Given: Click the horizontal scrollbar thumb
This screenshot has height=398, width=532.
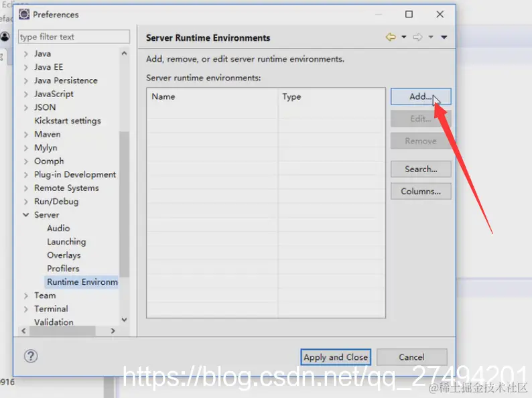Looking at the screenshot, I should pos(62,331).
